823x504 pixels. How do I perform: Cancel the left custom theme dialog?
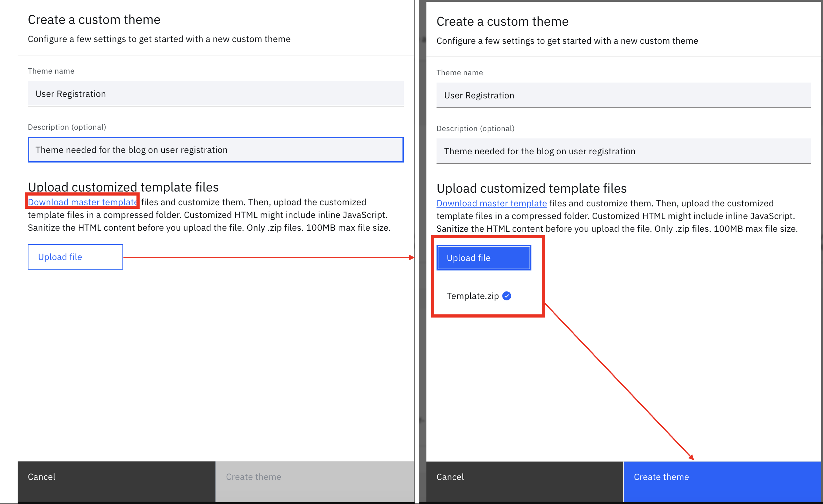click(116, 482)
